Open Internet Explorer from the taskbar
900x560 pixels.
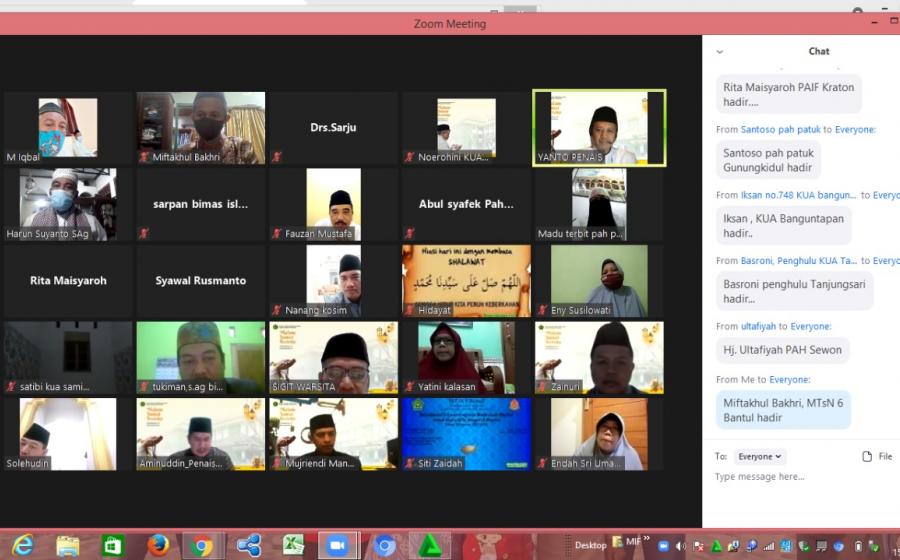[x=22, y=545]
